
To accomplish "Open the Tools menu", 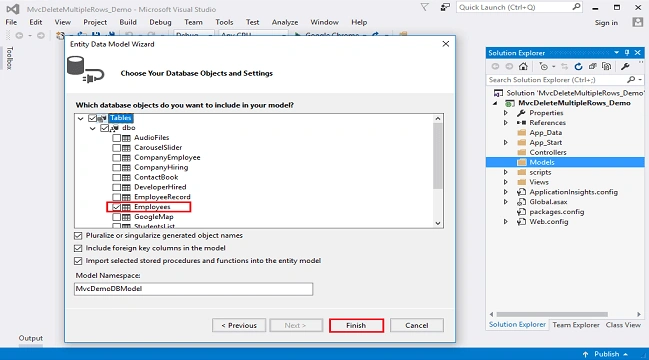I will [224, 22].
